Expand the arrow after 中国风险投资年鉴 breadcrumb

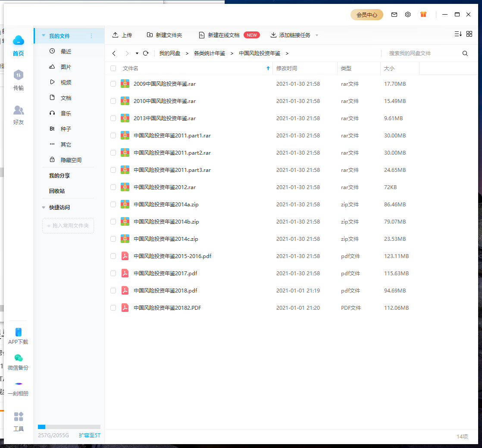[287, 53]
